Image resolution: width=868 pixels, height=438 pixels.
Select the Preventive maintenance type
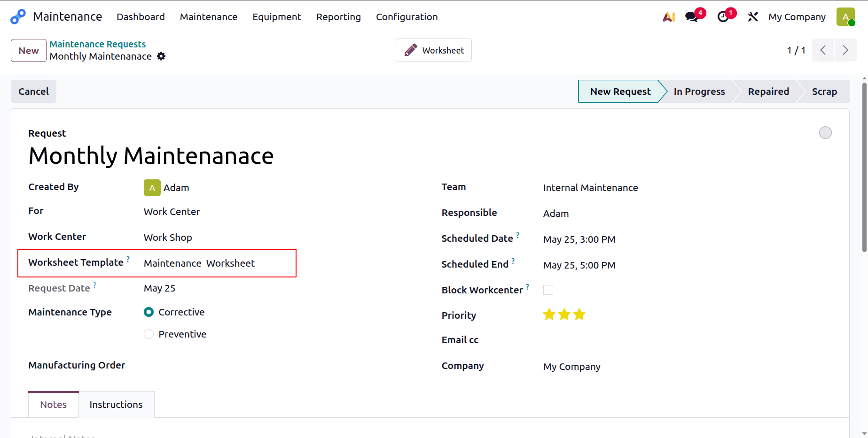pos(149,334)
